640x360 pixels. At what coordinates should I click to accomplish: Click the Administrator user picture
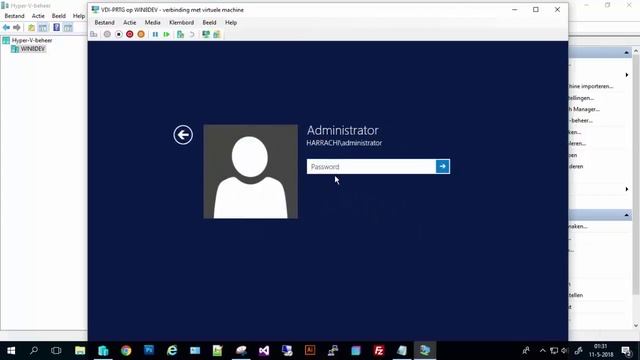(251, 171)
